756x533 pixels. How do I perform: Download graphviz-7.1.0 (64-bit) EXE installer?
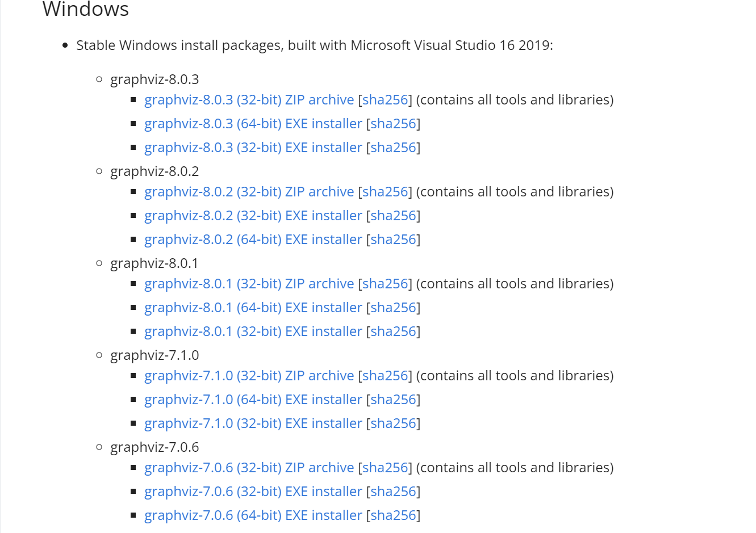(x=253, y=400)
